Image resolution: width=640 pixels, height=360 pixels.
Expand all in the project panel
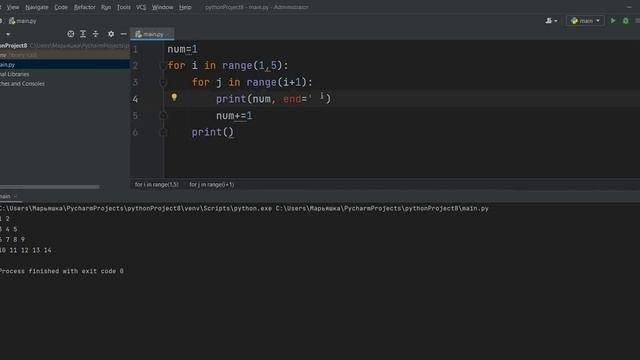coord(83,34)
